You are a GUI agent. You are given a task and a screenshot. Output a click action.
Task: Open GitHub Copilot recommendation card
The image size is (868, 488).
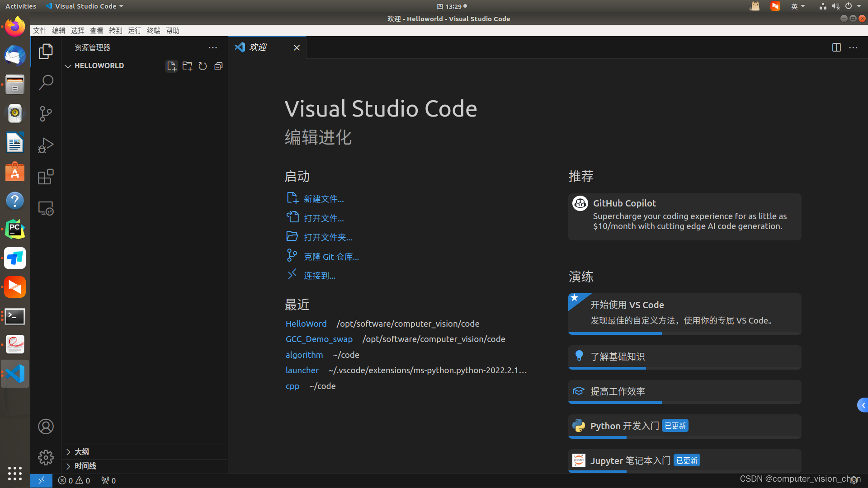pos(684,217)
